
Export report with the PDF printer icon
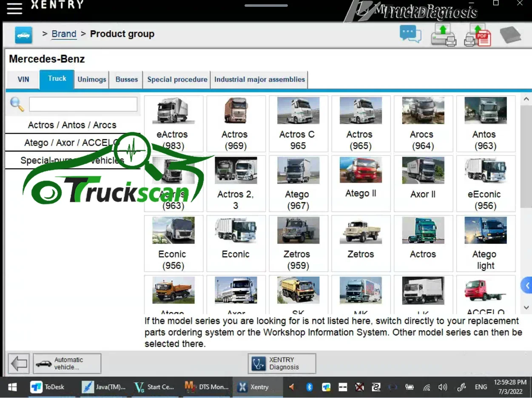(477, 35)
